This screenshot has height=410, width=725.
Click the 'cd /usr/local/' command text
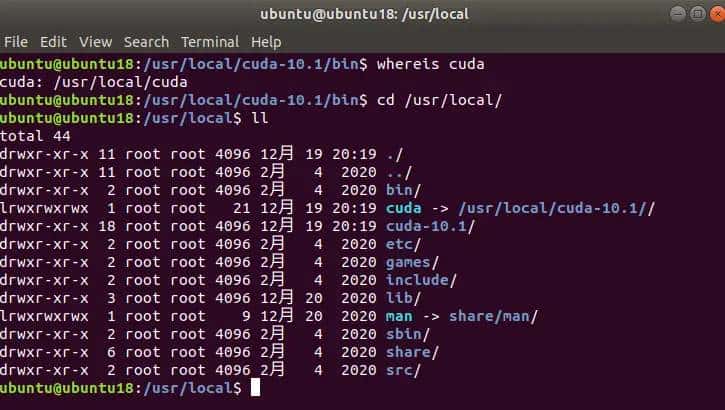pyautogui.click(x=439, y=100)
